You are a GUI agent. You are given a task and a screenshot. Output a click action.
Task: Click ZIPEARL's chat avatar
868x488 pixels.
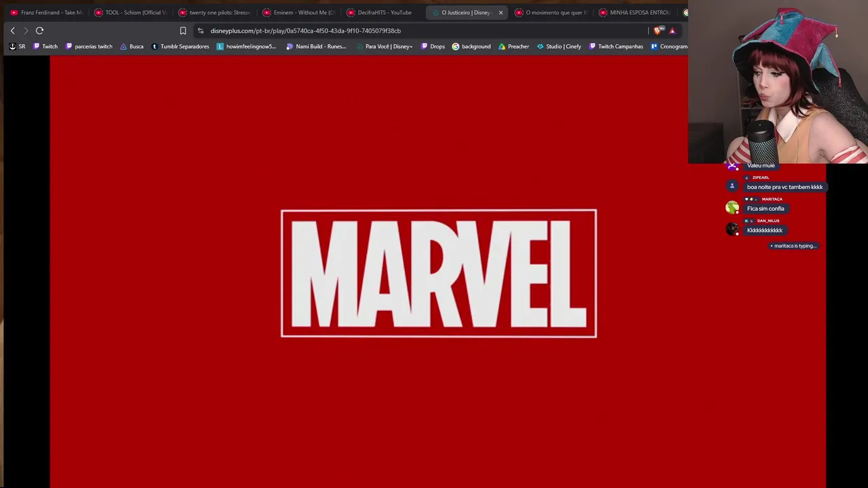(732, 186)
